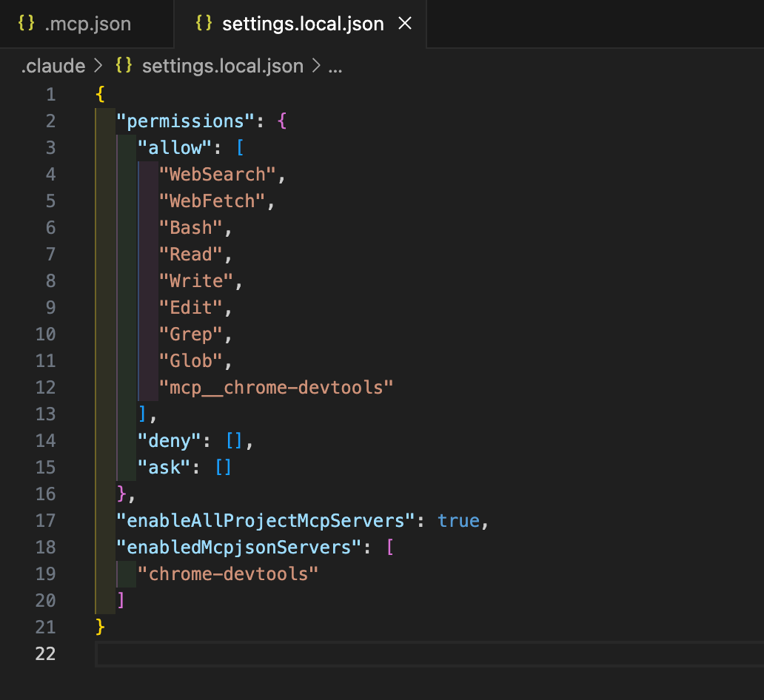The width and height of the screenshot is (764, 700).
Task: Switch to the .mcp.json tab
Action: pos(87,24)
